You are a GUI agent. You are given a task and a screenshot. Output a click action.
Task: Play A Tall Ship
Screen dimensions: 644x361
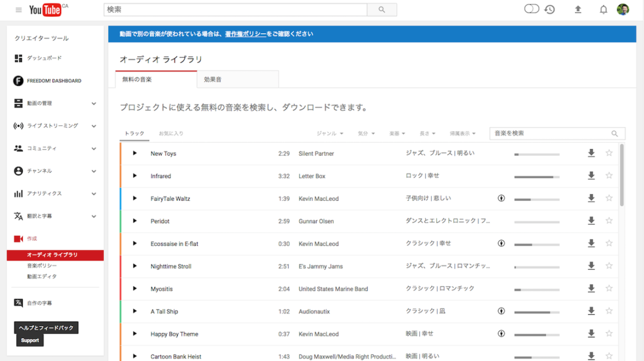[134, 311]
